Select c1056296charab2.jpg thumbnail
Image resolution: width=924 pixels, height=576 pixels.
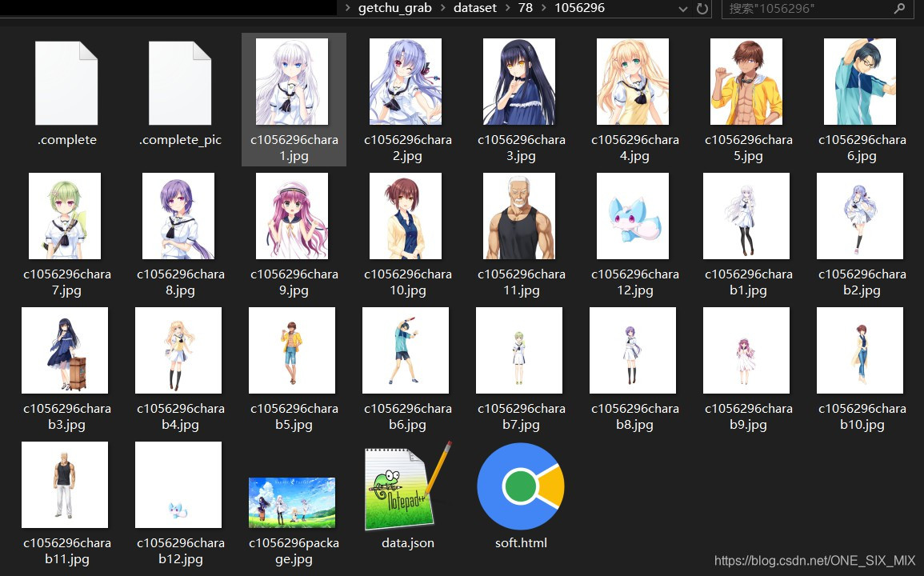pos(860,216)
